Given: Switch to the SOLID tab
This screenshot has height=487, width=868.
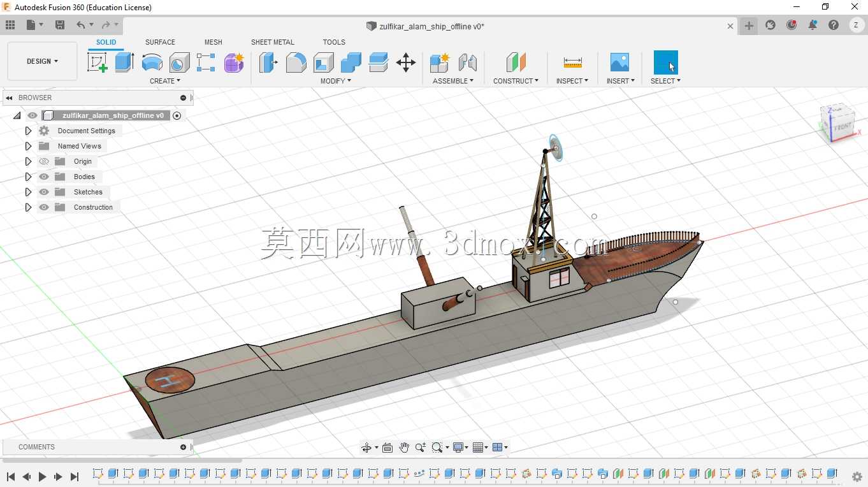Looking at the screenshot, I should click(x=106, y=42).
